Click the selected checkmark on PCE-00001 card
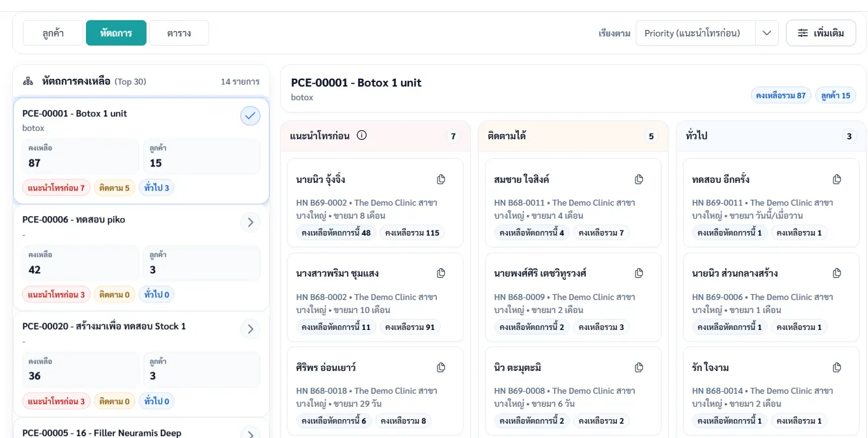The height and width of the screenshot is (438, 868). pyautogui.click(x=250, y=116)
